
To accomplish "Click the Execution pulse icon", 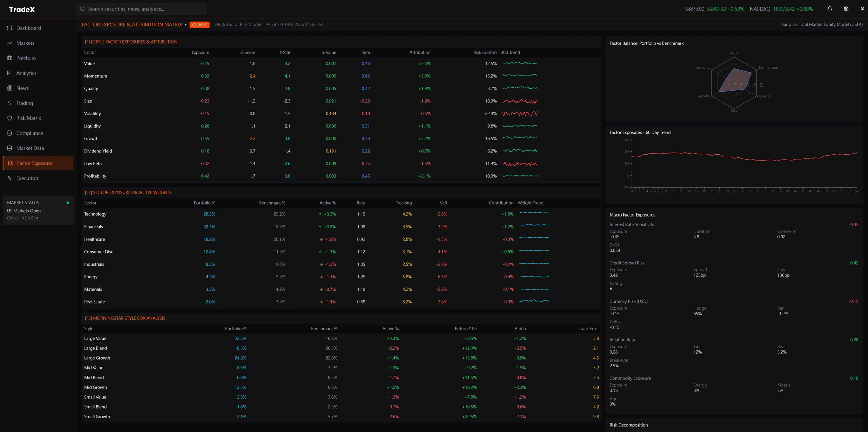I will click(x=9, y=178).
